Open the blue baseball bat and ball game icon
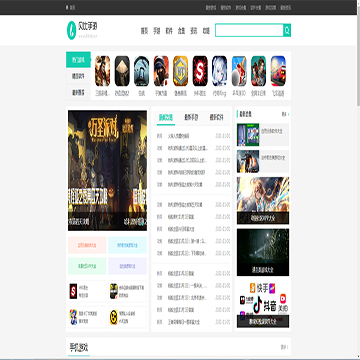 pyautogui.click(x=239, y=71)
